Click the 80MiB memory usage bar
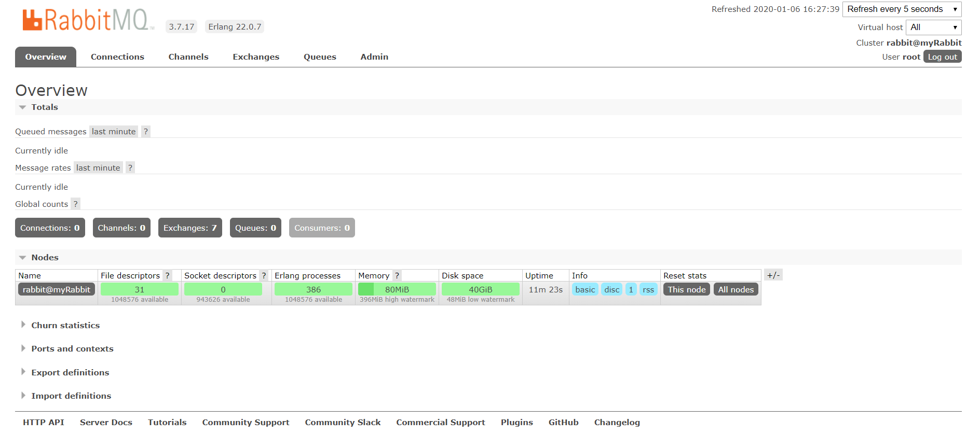This screenshot has width=980, height=435. [397, 290]
